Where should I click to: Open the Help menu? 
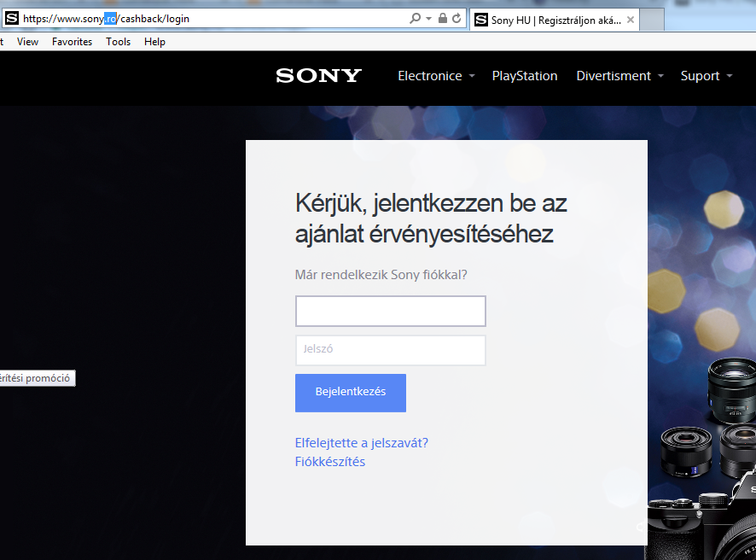tap(154, 41)
